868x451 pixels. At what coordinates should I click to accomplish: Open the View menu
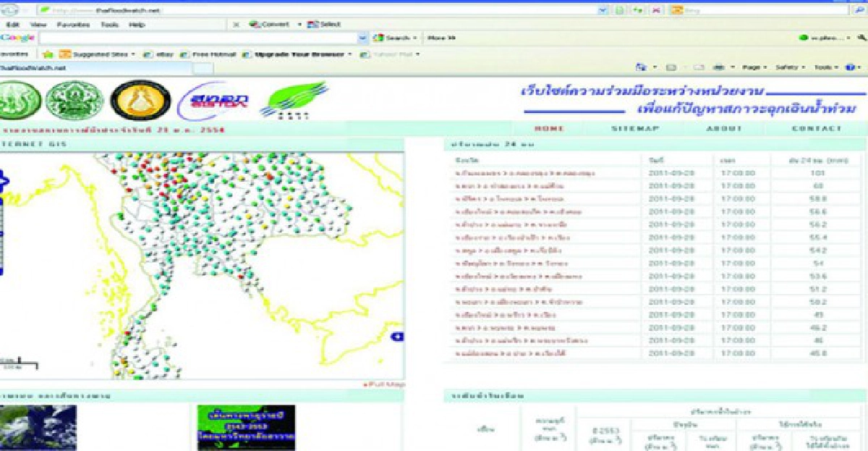pyautogui.click(x=38, y=24)
